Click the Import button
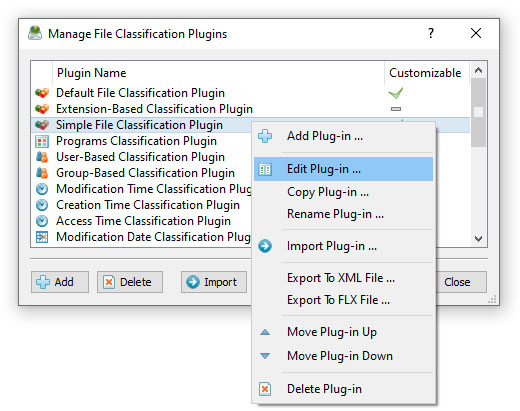 tap(214, 282)
